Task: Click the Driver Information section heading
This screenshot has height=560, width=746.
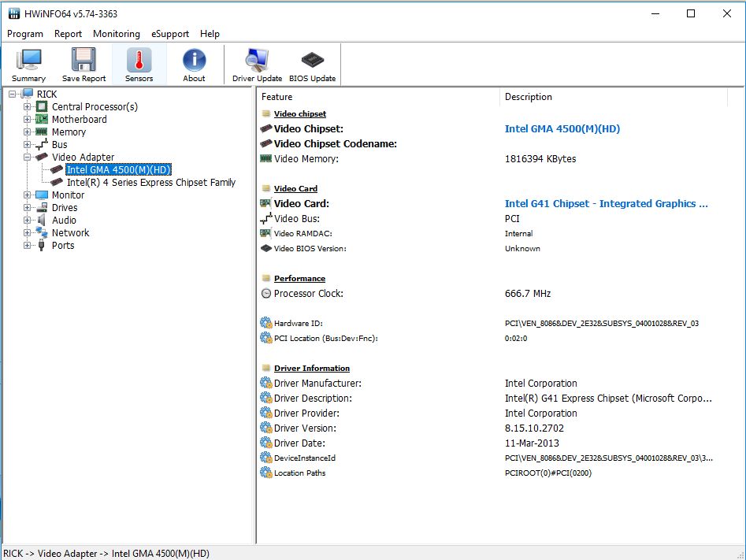Action: click(x=312, y=369)
